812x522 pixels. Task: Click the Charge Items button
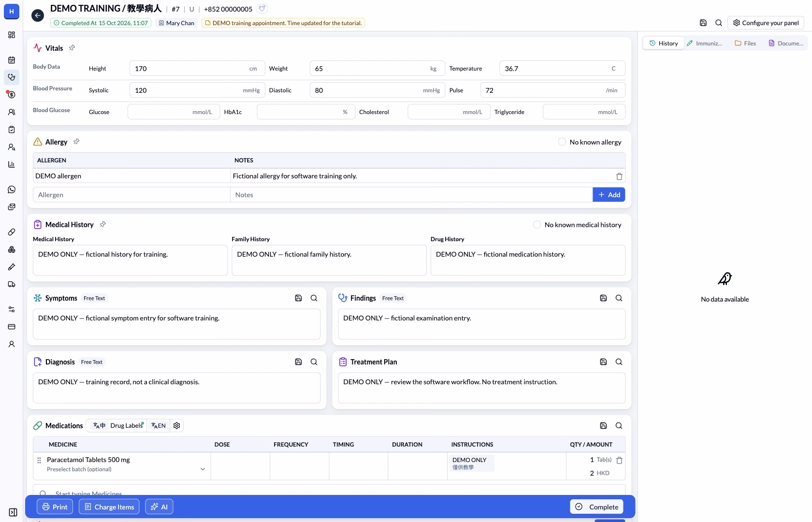109,507
